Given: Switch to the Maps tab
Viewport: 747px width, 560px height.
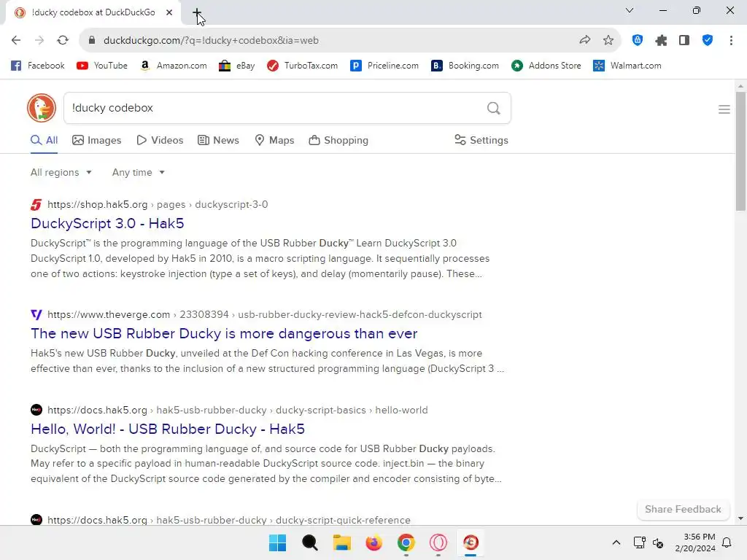Looking at the screenshot, I should point(274,141).
